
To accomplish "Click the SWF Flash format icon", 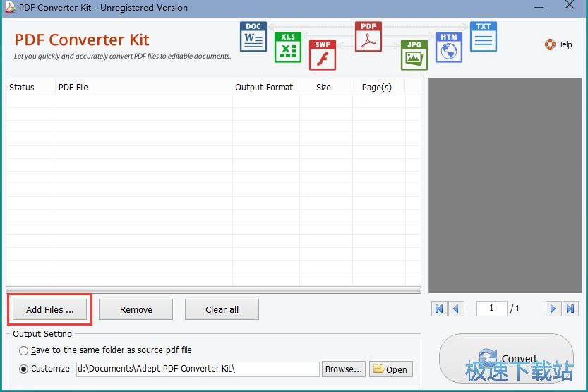I will coord(323,55).
